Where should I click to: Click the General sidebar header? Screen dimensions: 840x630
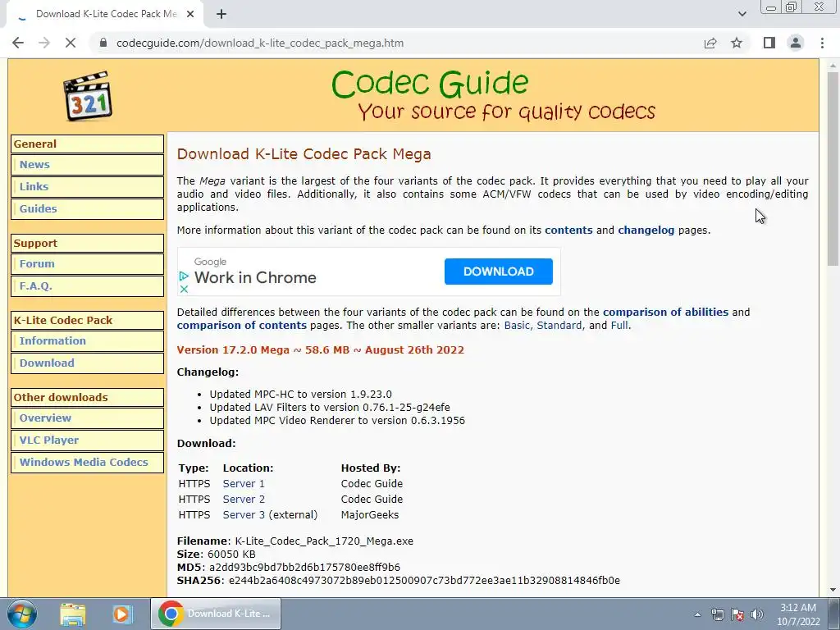[x=87, y=144]
